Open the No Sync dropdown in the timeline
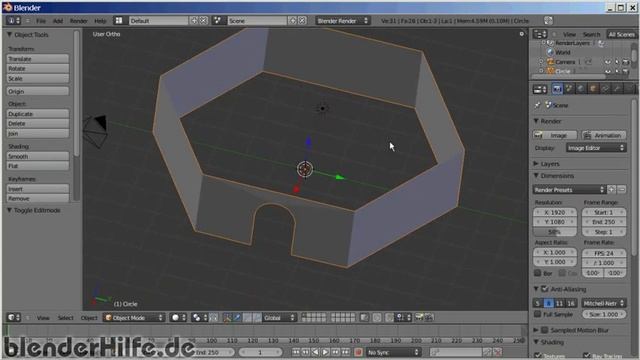Viewport: 640px width, 360px height. (393, 352)
